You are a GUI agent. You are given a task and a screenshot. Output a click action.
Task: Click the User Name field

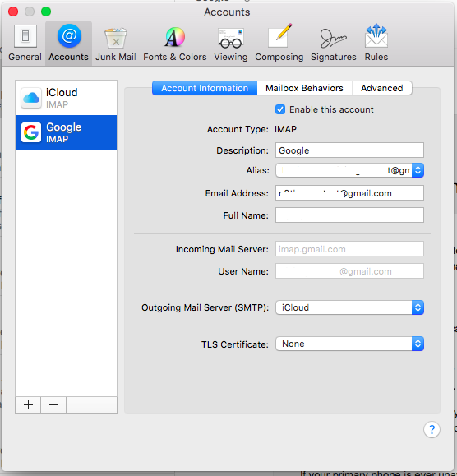[x=349, y=271]
